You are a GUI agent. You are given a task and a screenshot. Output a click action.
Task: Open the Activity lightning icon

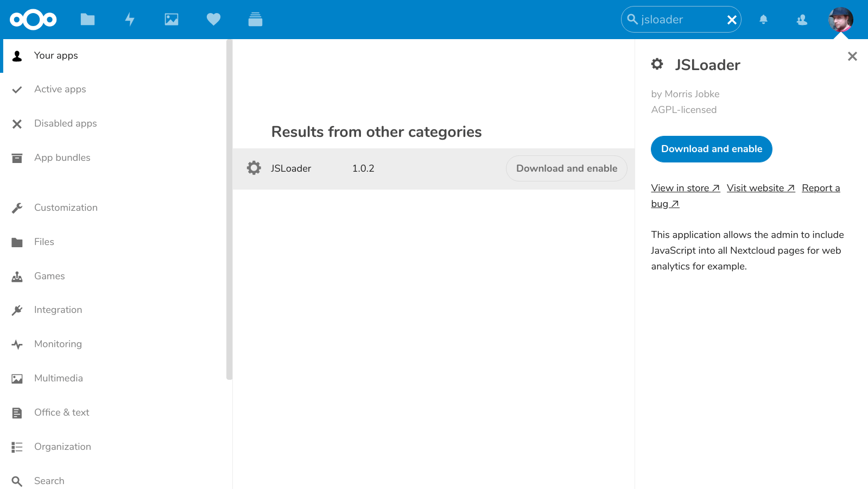pyautogui.click(x=130, y=20)
